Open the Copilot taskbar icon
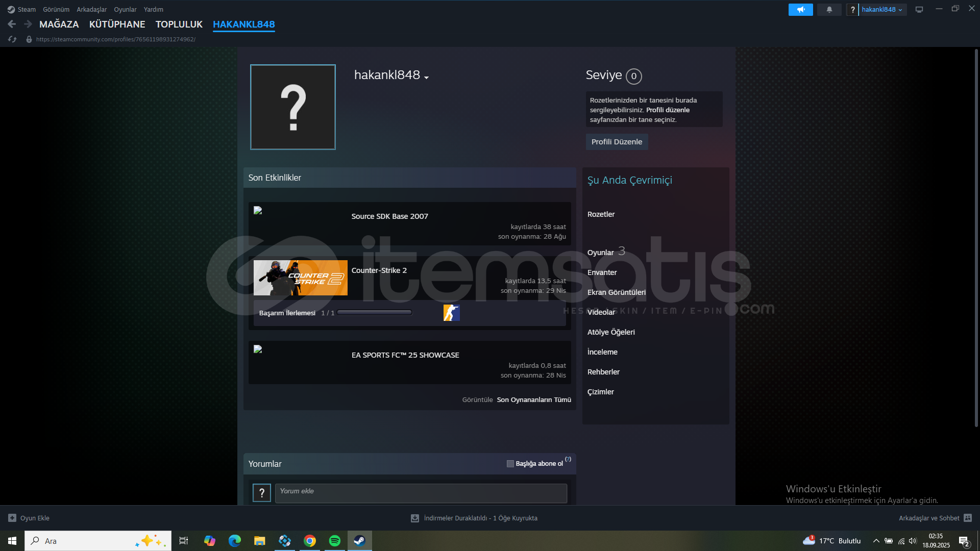This screenshot has width=980, height=551. (x=210, y=541)
